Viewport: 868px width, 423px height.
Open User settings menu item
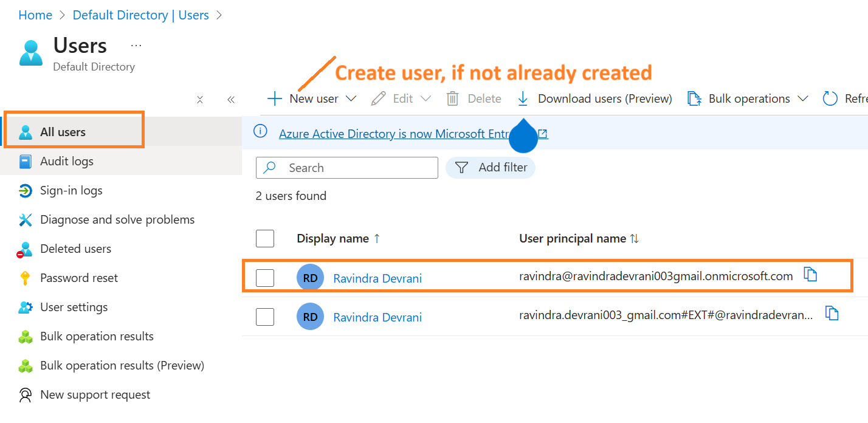(74, 307)
